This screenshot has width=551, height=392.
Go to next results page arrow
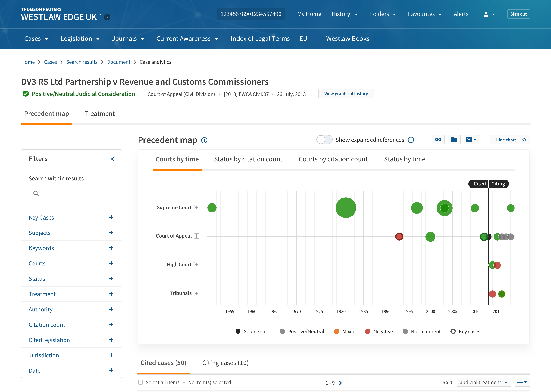(x=340, y=383)
